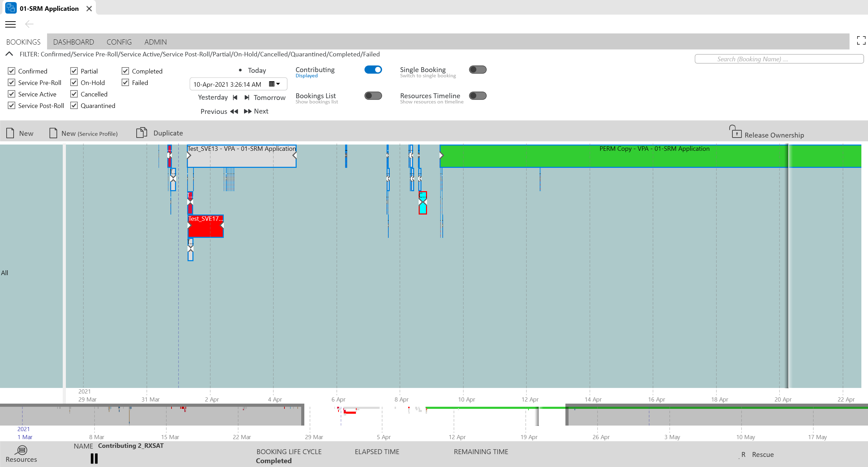Pause Contributing 2_RXSAT with the pause icon
This screenshot has width=868, height=467.
coord(93,459)
